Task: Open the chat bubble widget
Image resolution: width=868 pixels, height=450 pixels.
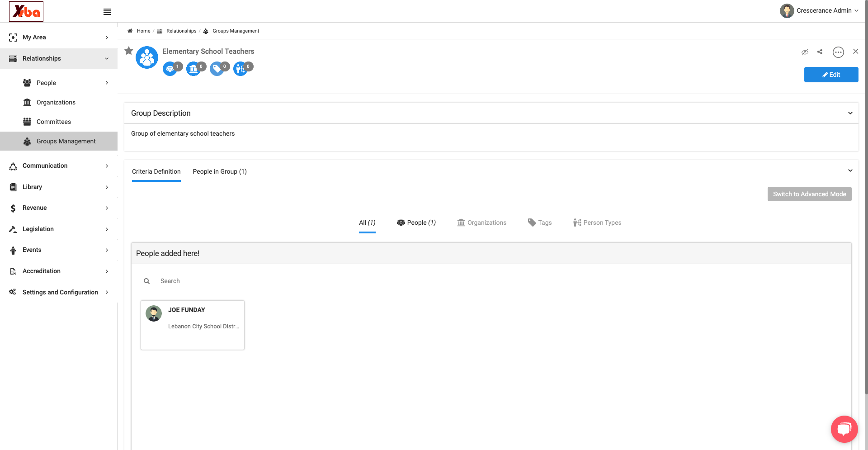Action: tap(844, 429)
